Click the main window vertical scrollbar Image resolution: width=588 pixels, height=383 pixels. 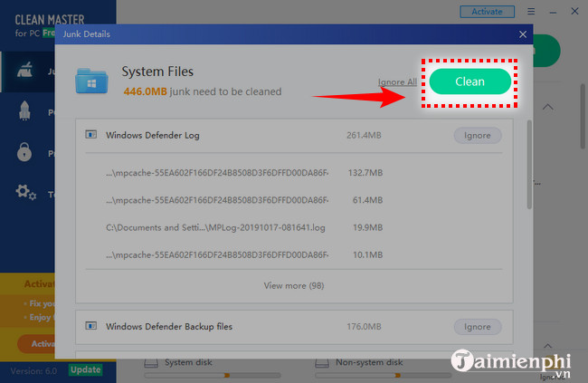click(583, 116)
